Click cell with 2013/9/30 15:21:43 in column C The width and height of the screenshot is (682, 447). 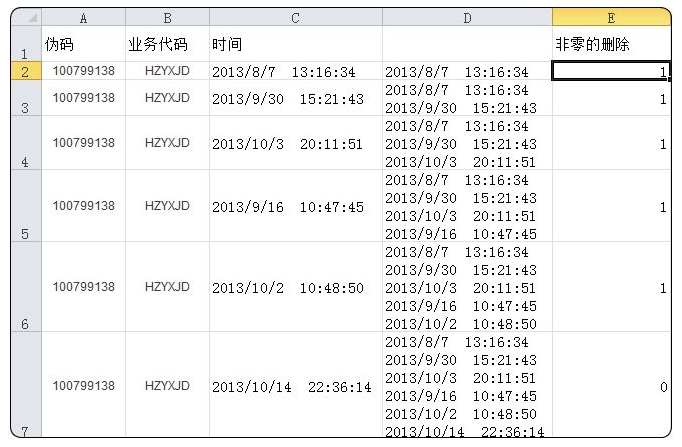click(295, 98)
